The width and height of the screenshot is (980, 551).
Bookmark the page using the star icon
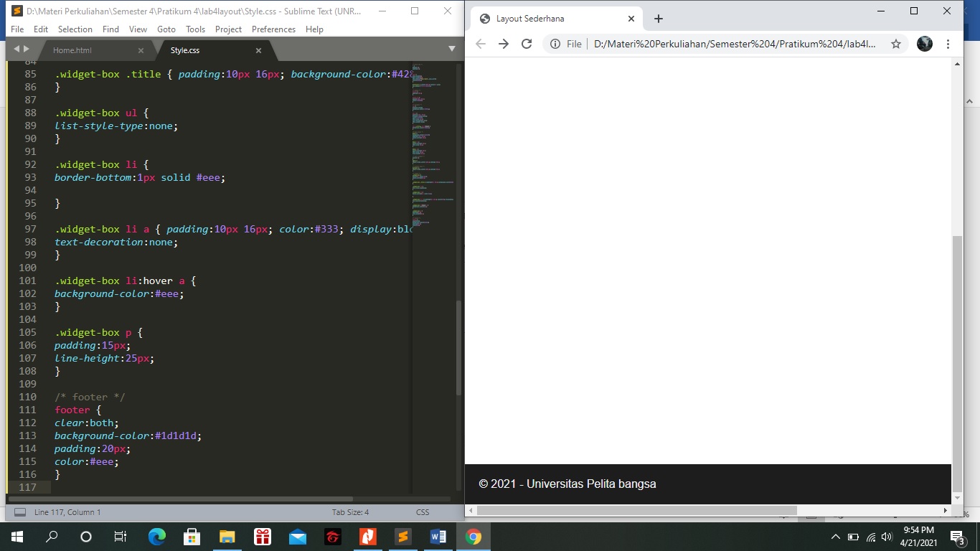895,44
